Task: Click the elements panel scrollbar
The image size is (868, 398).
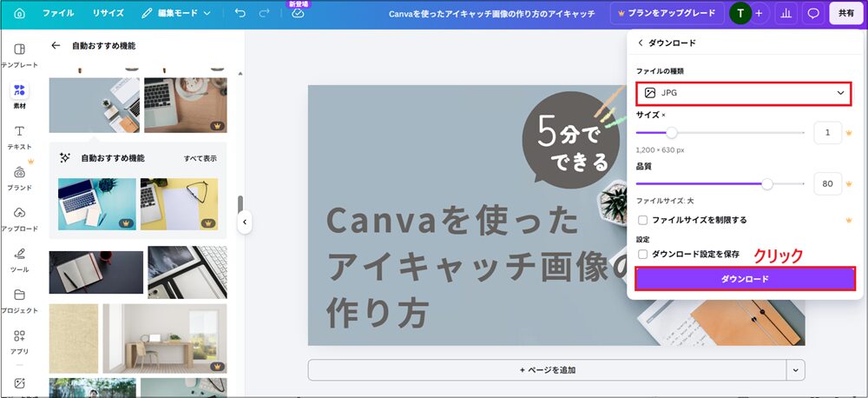Action: (240, 206)
